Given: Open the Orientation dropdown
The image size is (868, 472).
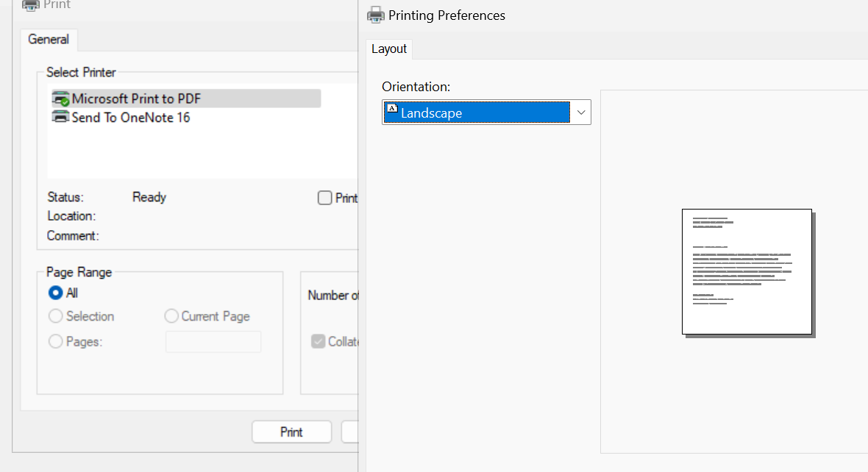Looking at the screenshot, I should point(485,112).
